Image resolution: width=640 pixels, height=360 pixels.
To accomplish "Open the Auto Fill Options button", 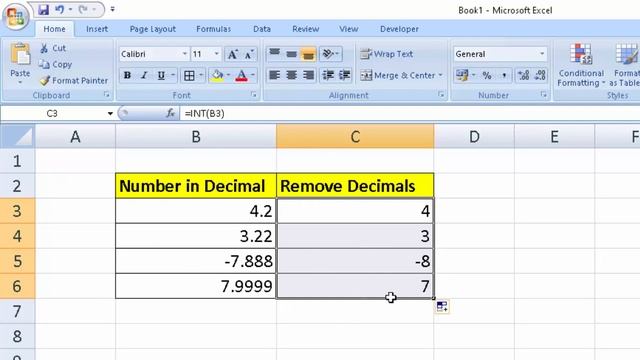I will tap(442, 307).
